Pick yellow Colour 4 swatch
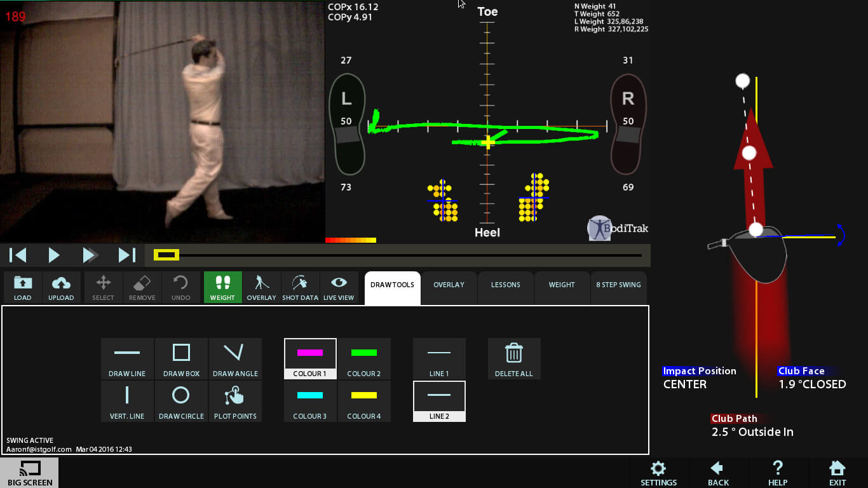 pos(364,401)
